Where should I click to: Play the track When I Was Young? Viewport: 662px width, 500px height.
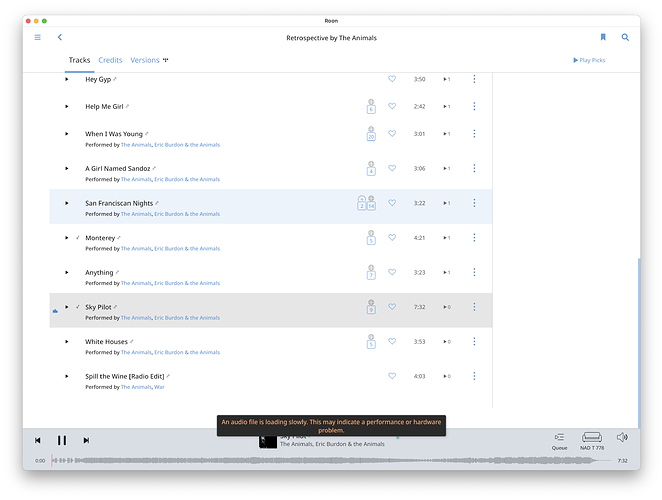pyautogui.click(x=67, y=134)
